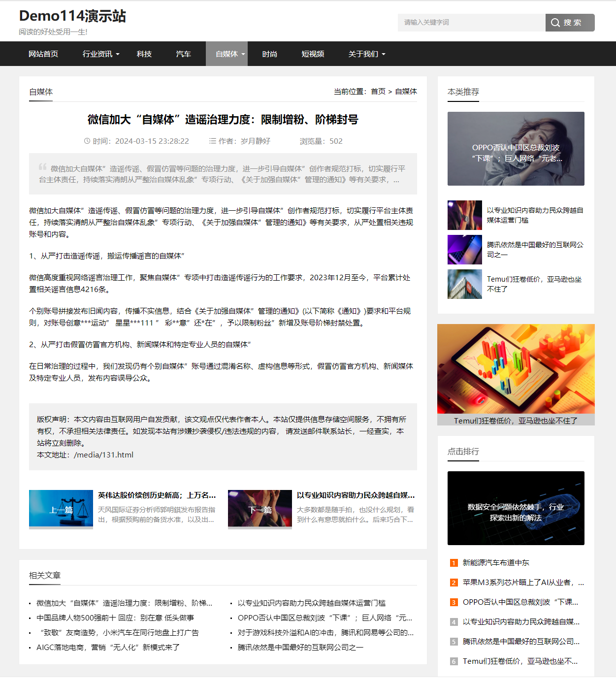
Task: Open the 短视频 nav section
Action: [313, 54]
